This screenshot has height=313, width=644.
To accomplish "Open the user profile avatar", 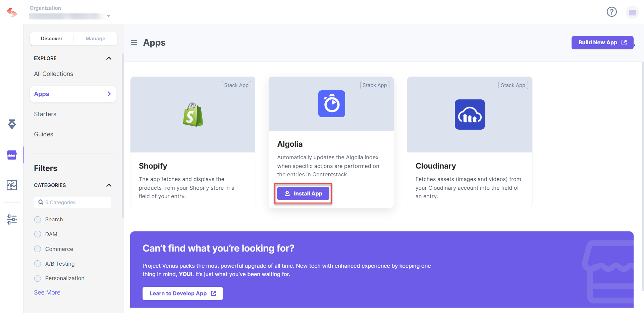I will click(x=632, y=12).
